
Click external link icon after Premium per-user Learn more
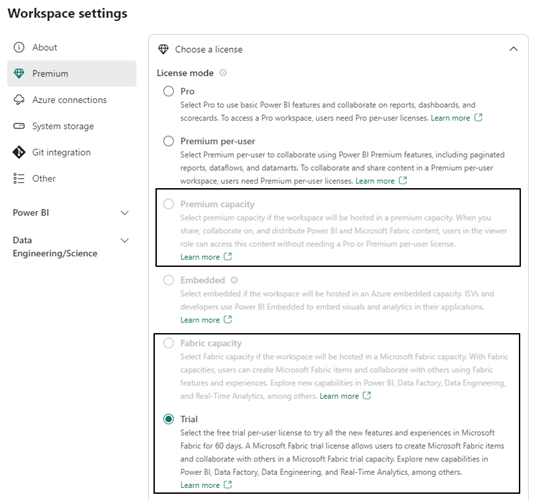click(x=403, y=180)
